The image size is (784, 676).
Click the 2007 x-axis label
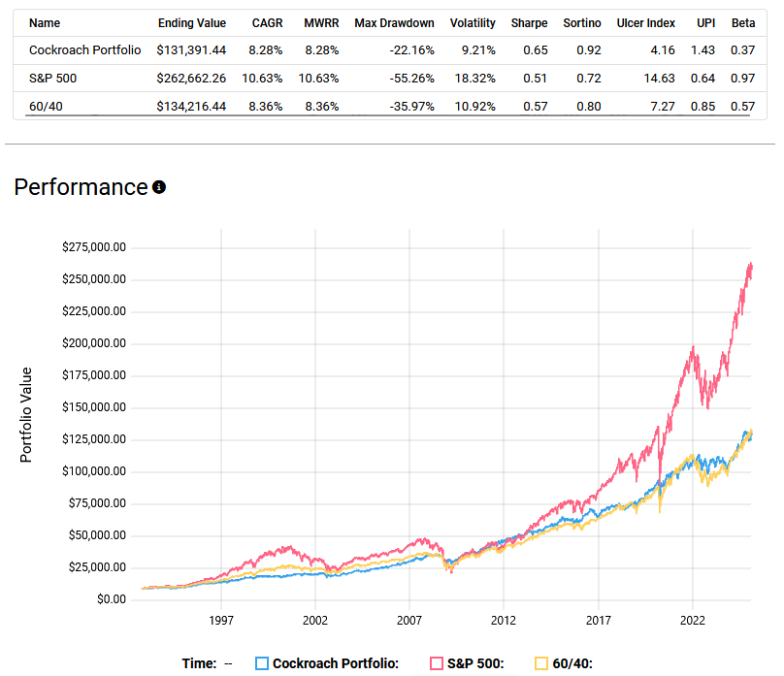point(409,621)
